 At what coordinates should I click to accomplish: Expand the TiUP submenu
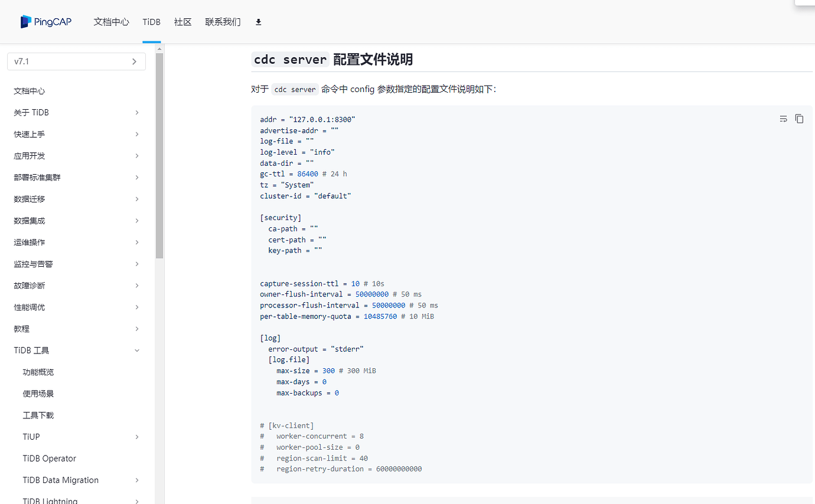(x=136, y=437)
